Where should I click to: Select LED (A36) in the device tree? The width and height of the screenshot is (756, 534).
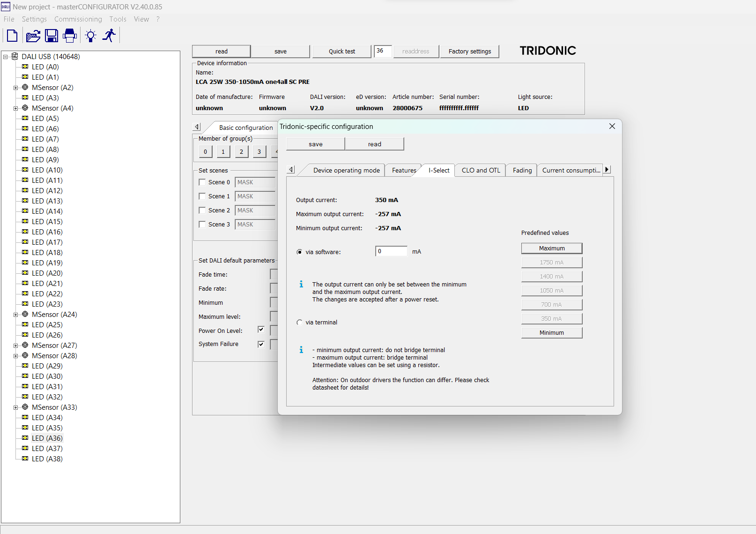pos(47,438)
